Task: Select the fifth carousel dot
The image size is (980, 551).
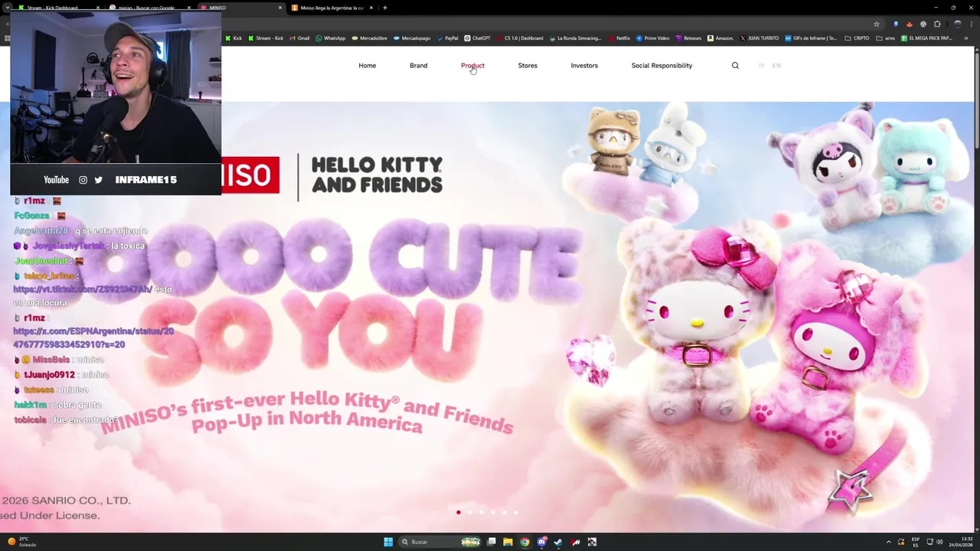Action: (504, 512)
